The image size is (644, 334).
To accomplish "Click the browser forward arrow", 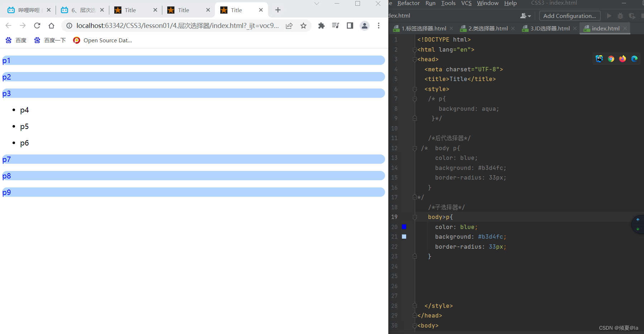I will [x=23, y=25].
